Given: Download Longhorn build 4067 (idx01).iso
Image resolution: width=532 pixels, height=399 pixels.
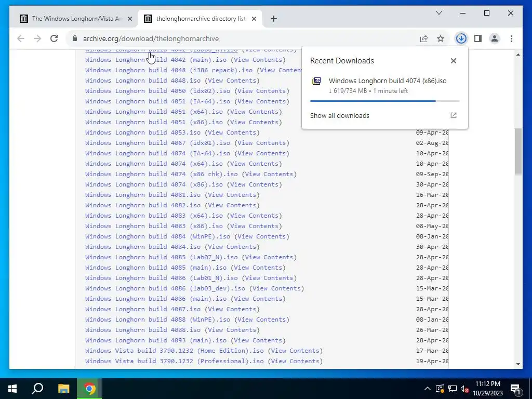Looking at the screenshot, I should click(158, 143).
